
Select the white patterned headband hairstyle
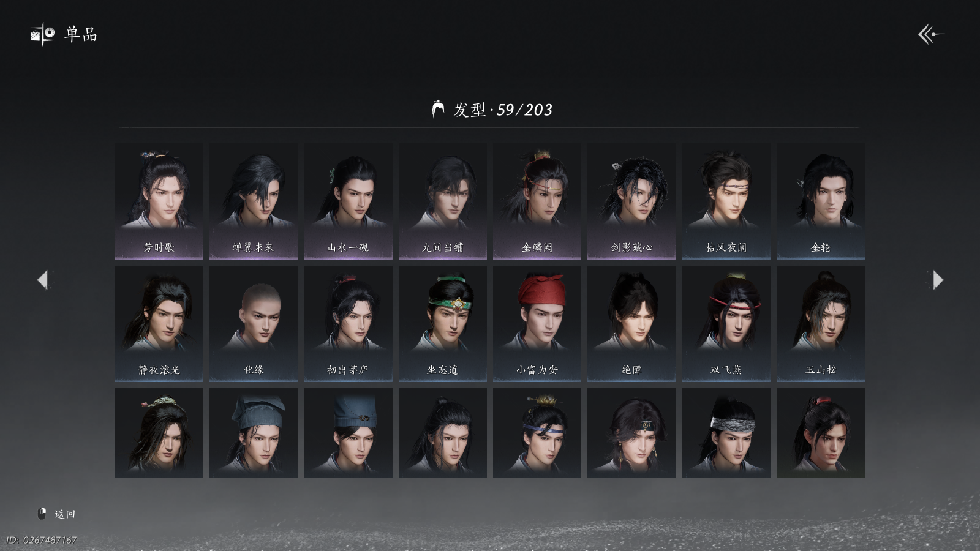pyautogui.click(x=726, y=433)
